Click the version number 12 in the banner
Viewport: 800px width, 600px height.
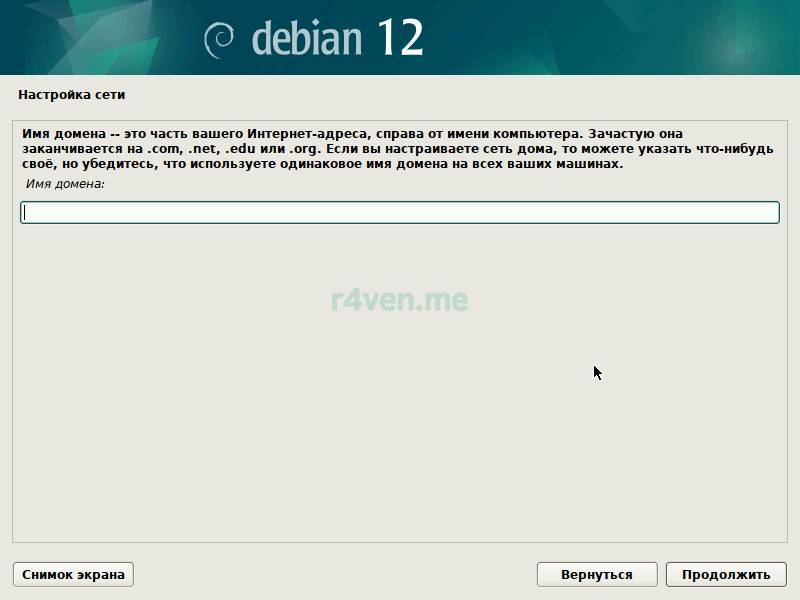pos(400,37)
